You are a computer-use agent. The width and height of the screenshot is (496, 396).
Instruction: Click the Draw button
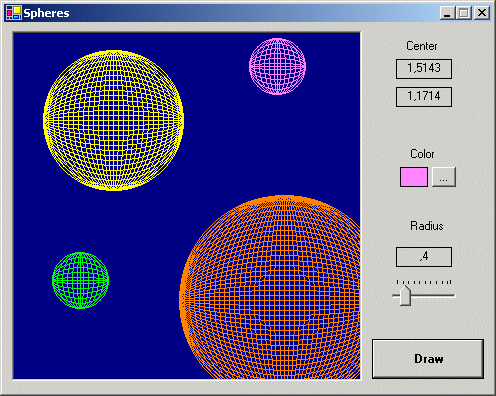(x=428, y=359)
